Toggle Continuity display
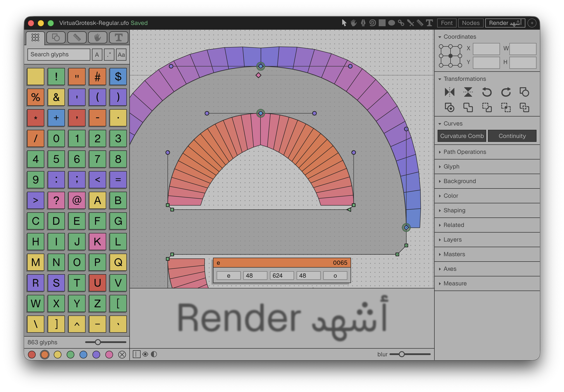 pos(512,136)
